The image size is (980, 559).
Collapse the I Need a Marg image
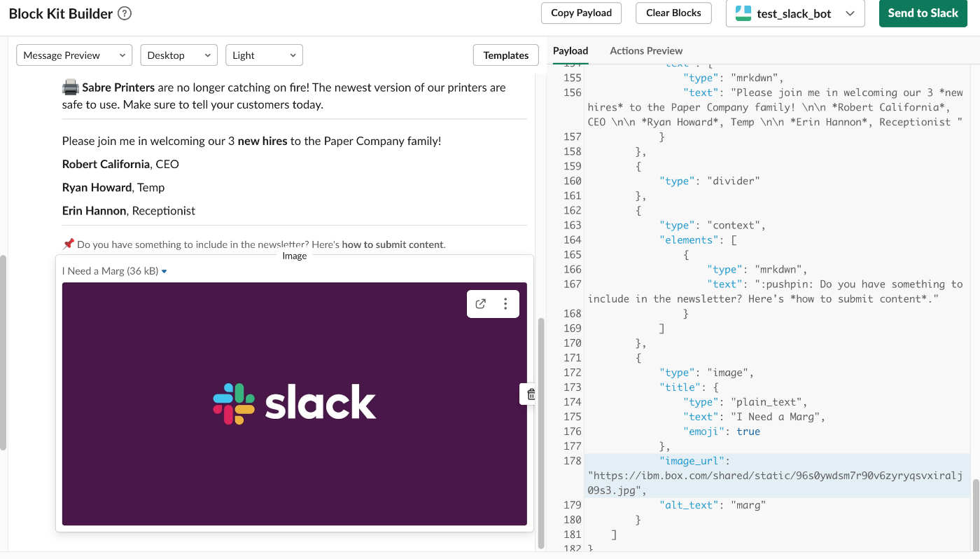click(x=164, y=271)
